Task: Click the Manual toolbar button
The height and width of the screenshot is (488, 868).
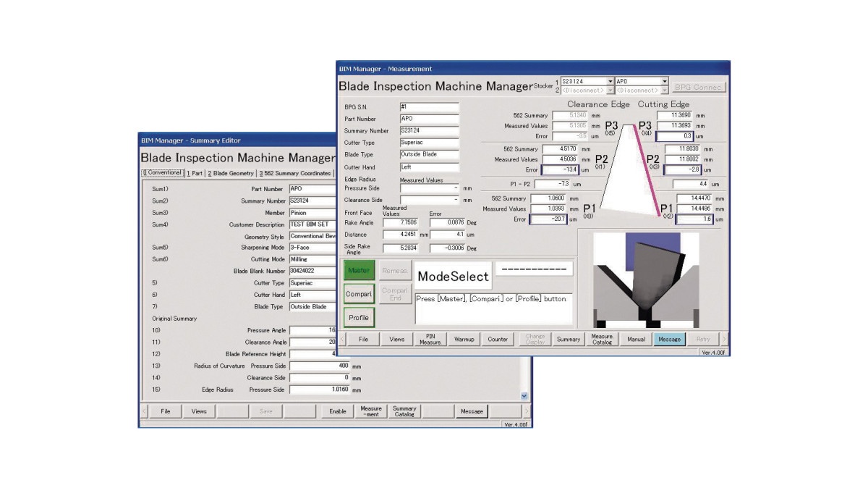Action: pos(636,339)
